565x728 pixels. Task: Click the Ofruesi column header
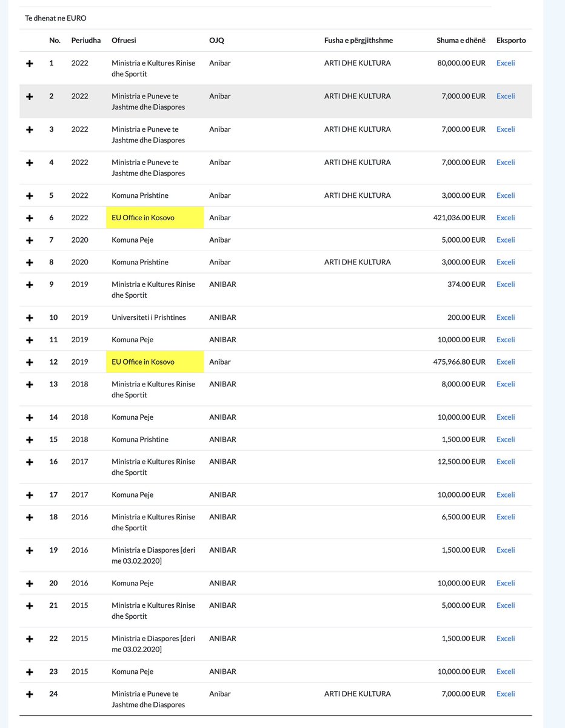point(124,41)
